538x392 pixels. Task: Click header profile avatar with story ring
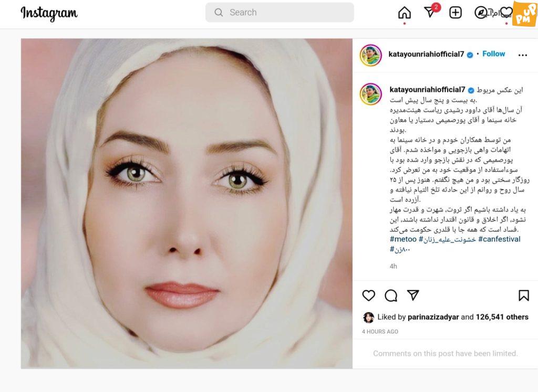pos(370,55)
